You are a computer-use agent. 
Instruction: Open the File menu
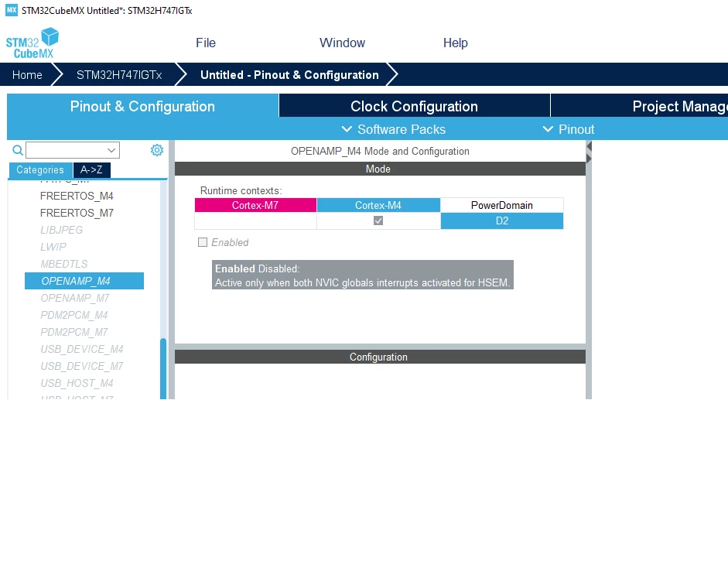pos(206,43)
